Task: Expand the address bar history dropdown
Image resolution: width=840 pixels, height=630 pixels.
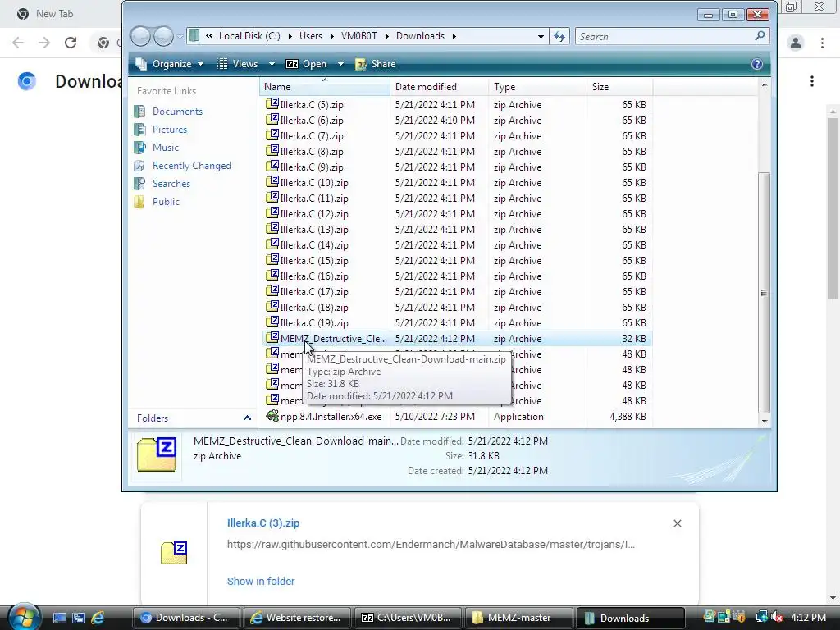Action: 541,36
